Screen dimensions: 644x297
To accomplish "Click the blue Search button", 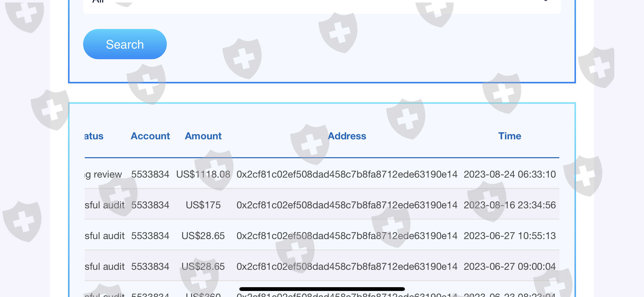I will click(x=125, y=44).
